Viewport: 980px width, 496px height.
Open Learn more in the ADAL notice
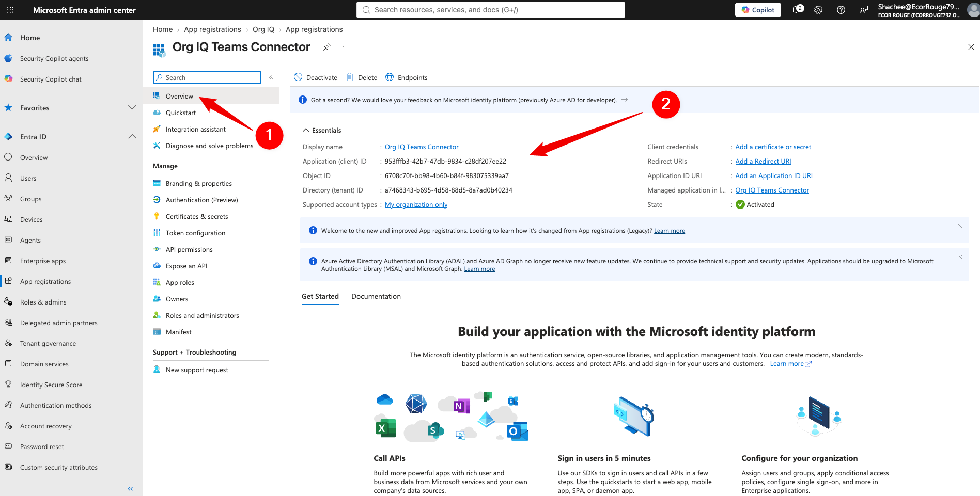click(x=479, y=269)
